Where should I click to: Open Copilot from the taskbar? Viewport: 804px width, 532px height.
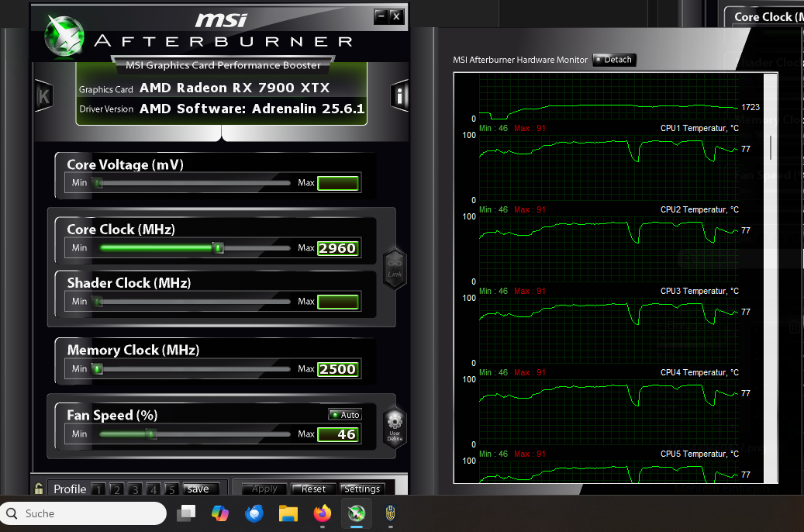pyautogui.click(x=220, y=513)
